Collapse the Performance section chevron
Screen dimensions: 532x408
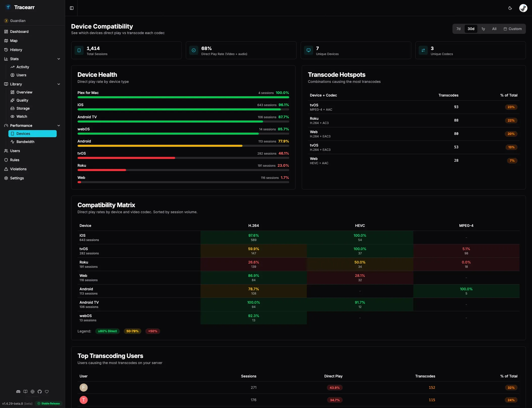[59, 126]
